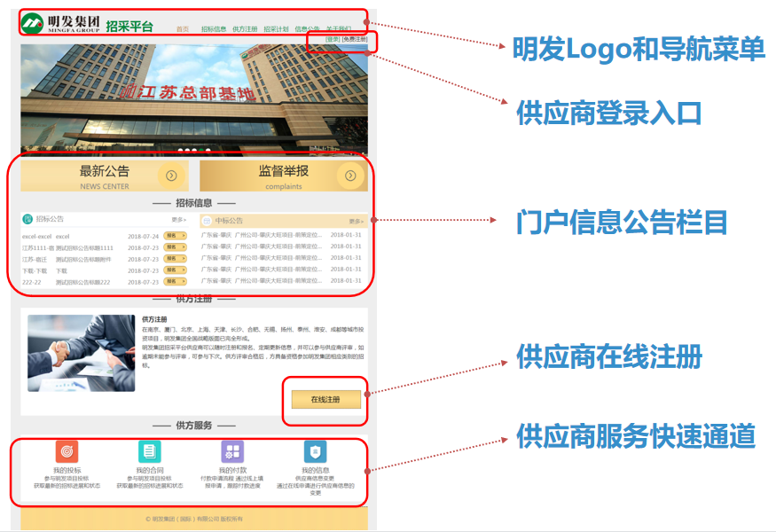Open 我的合同 document icon

(149, 450)
